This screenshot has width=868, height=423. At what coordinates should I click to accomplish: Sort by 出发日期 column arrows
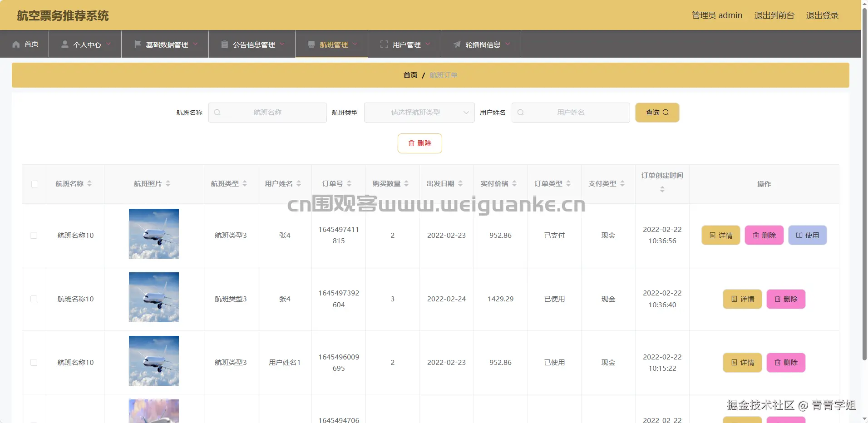(460, 184)
